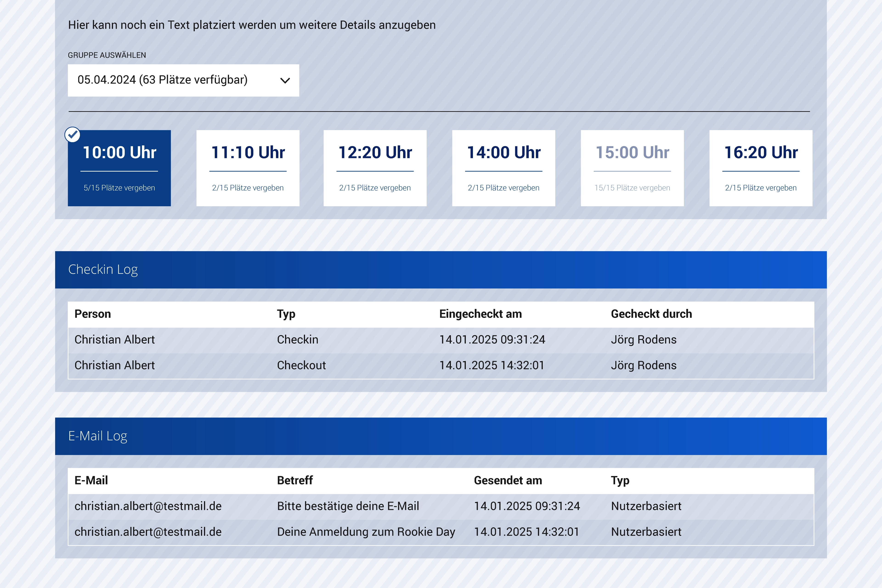
Task: Click the Gecheckt durch column header
Action: (x=651, y=314)
